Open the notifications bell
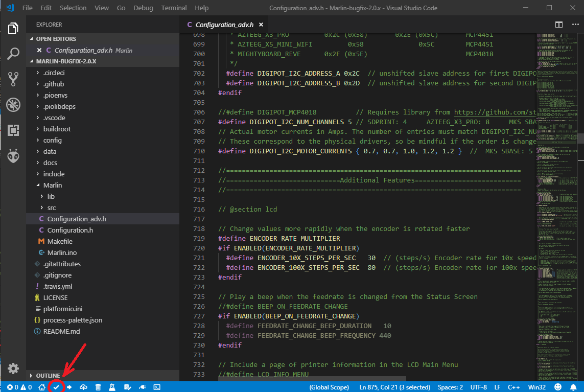The height and width of the screenshot is (392, 584). pyautogui.click(x=573, y=387)
